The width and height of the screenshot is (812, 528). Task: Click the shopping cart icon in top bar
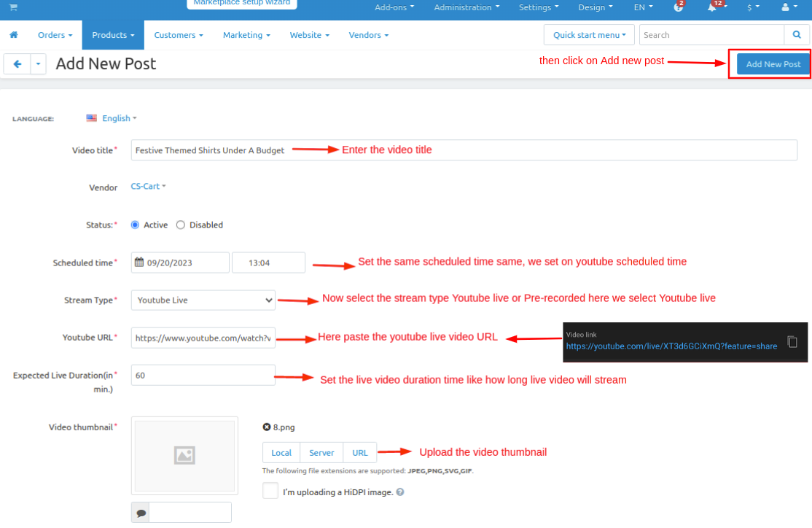click(x=13, y=7)
